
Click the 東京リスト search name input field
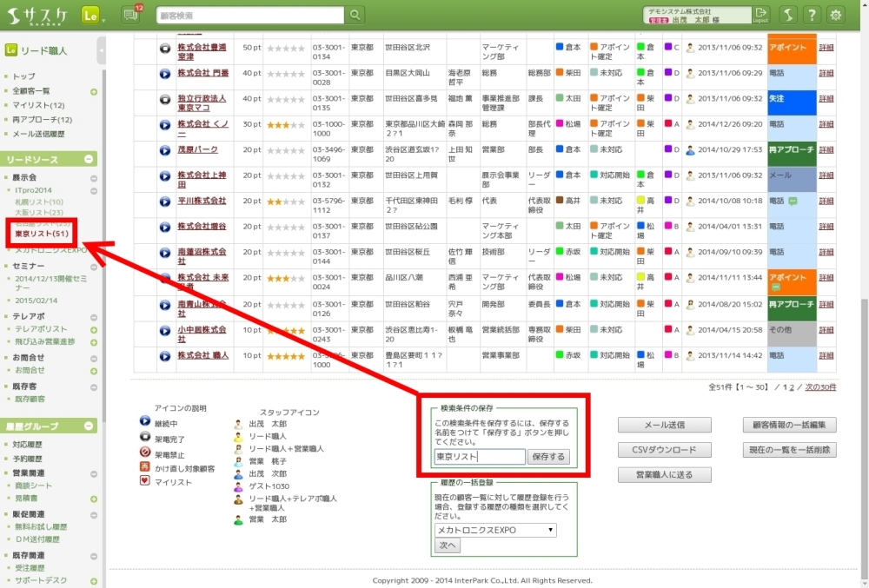point(479,457)
